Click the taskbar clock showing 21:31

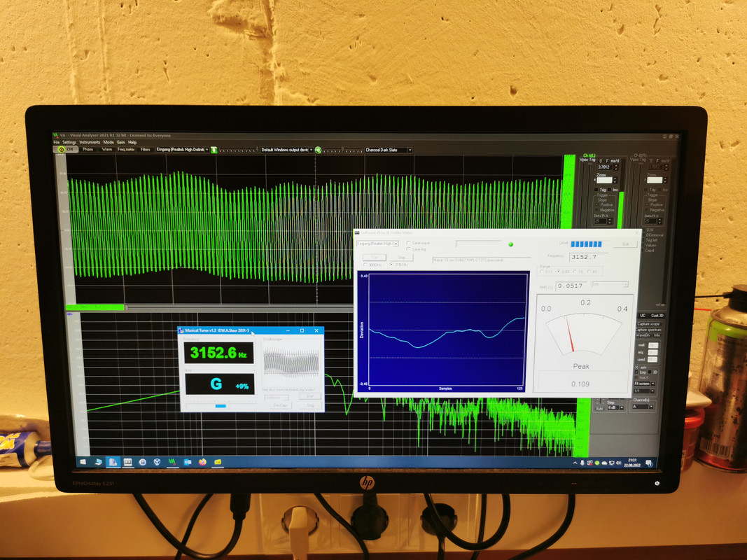632,463
